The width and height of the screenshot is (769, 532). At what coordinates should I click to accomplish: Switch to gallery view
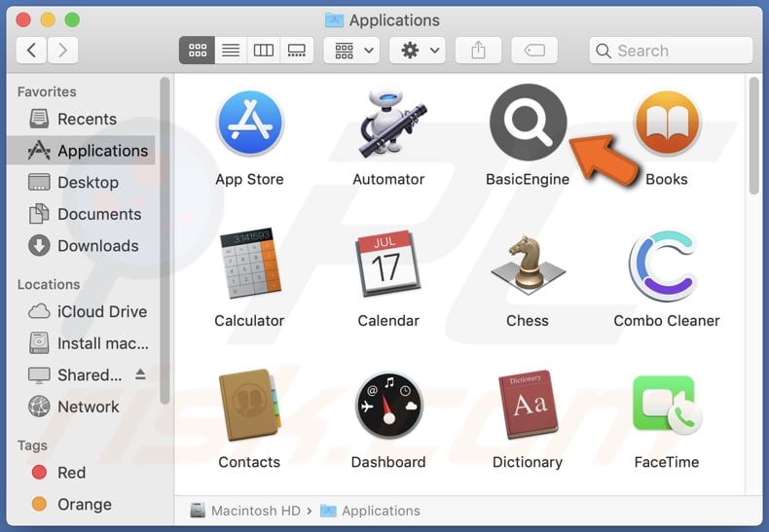[297, 50]
